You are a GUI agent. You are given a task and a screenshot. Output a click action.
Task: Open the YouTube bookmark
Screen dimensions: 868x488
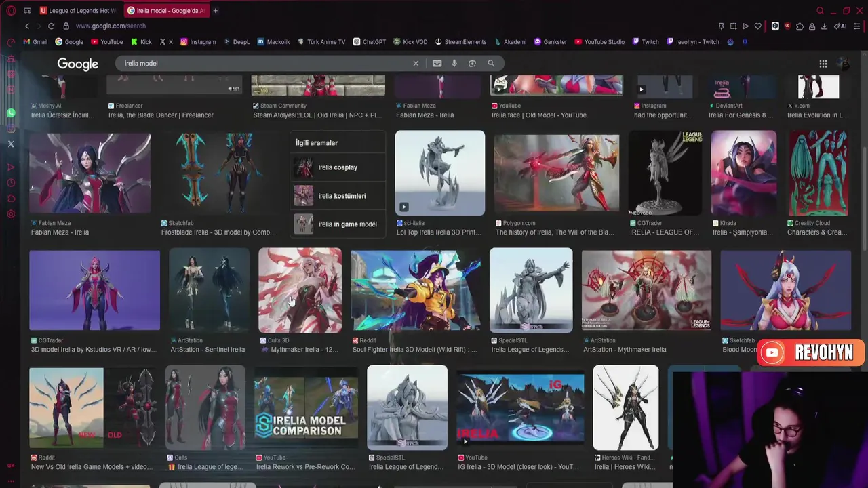click(x=107, y=42)
